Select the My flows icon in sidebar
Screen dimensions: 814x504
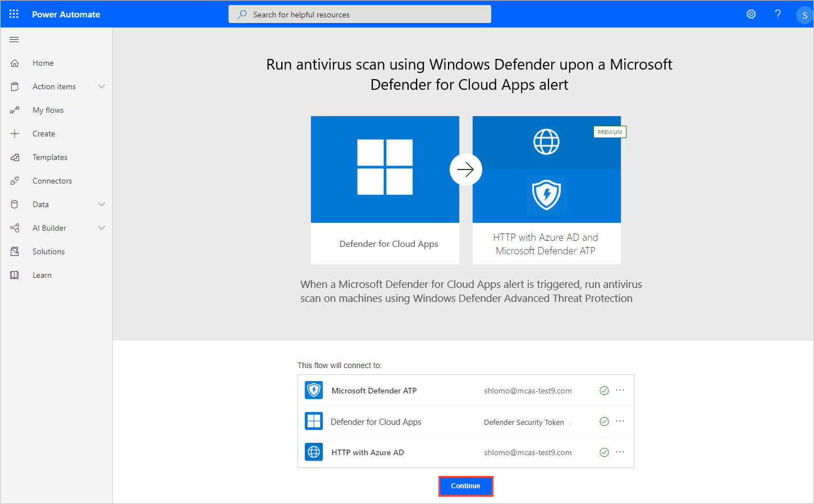pyautogui.click(x=14, y=109)
